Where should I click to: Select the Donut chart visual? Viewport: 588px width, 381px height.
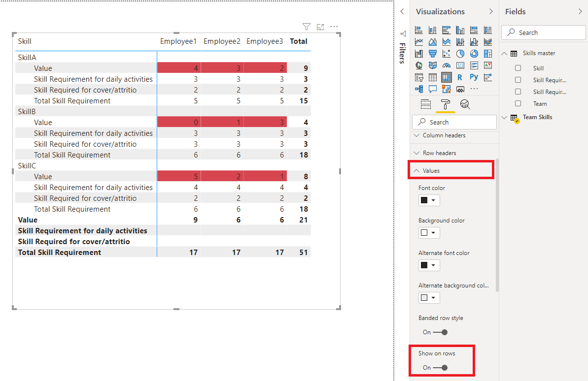pos(474,54)
